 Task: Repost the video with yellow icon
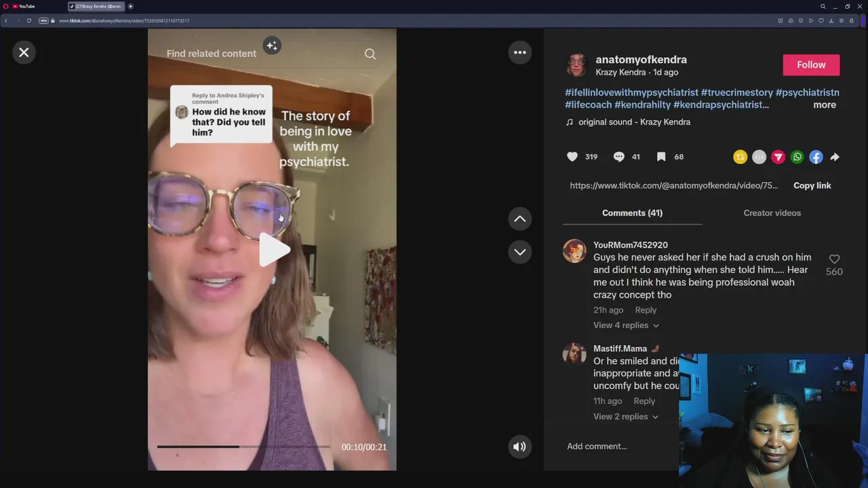[740, 157]
